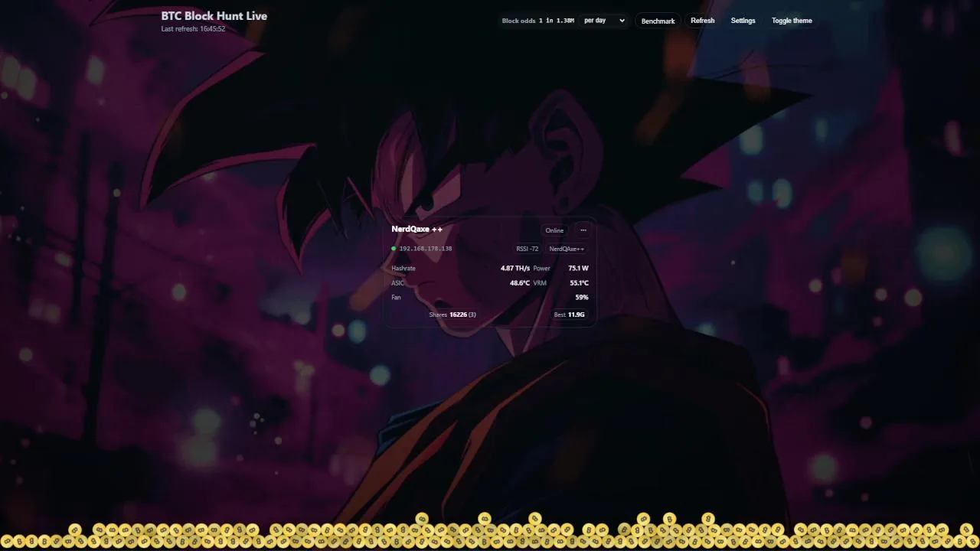Select the RSSI -72 badge
Image resolution: width=980 pixels, height=551 pixels.
click(527, 249)
